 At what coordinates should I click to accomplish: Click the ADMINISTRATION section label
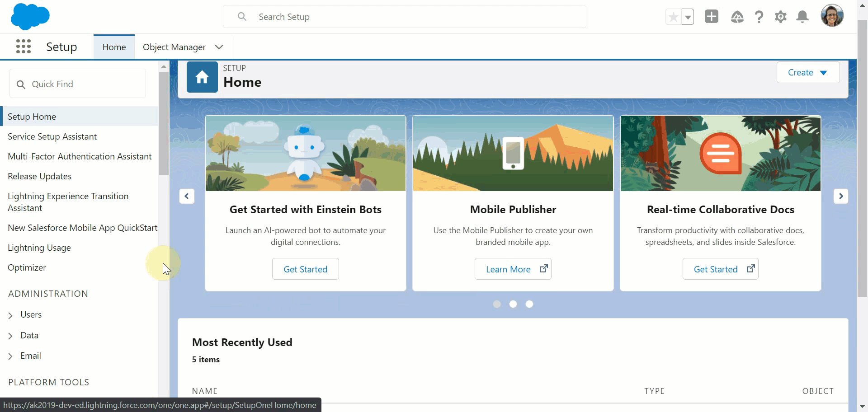[48, 294]
